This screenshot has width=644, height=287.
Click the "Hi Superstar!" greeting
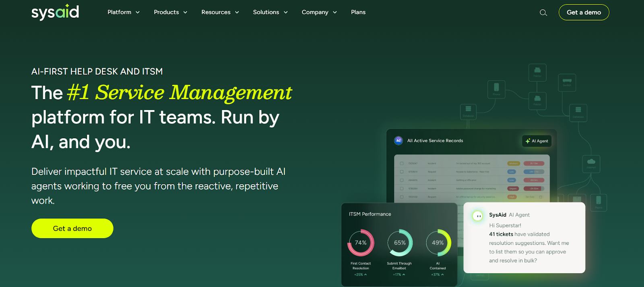pos(505,225)
